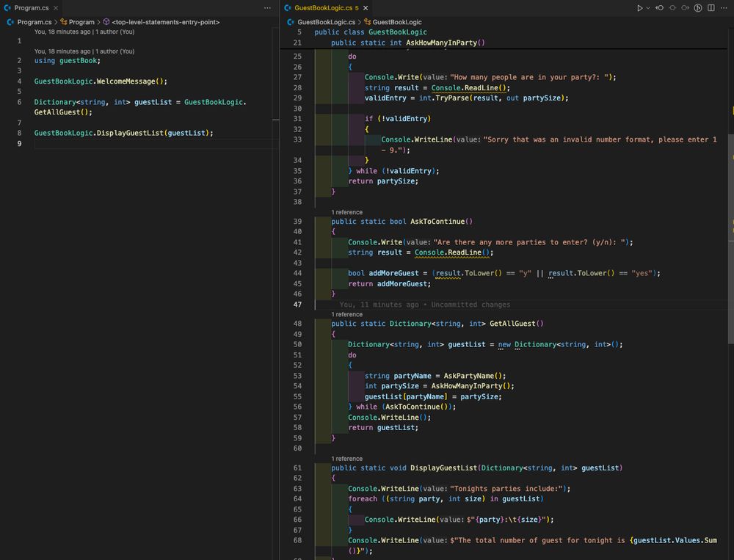Click top-level-statements-entry-point breadcrumb
This screenshot has width=734, height=560.
166,22
